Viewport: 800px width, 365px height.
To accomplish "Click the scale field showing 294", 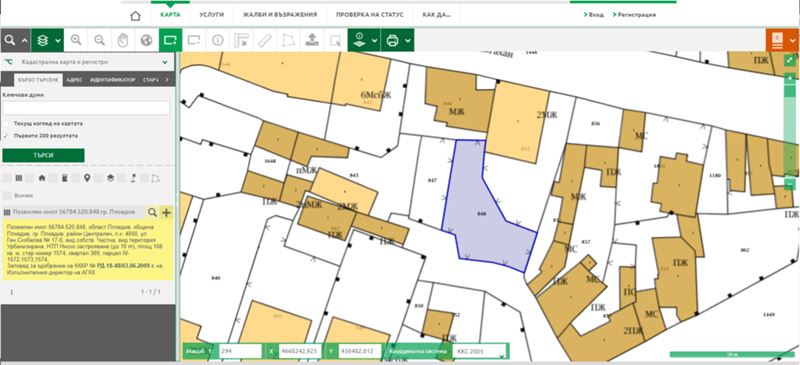I will [240, 351].
